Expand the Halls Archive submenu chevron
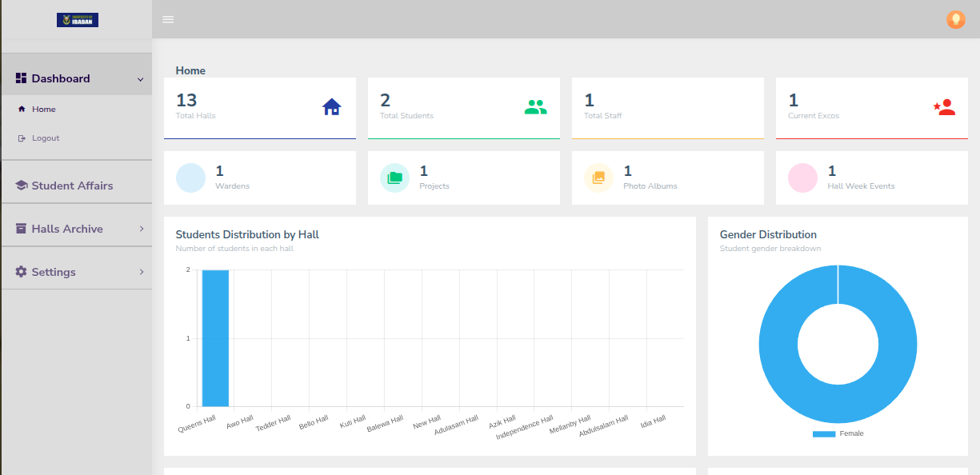Screen dimensions: 980x475 [x=142, y=229]
